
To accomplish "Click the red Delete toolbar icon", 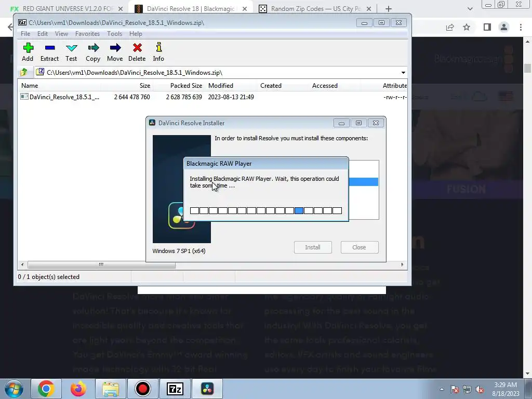I will (x=137, y=52).
